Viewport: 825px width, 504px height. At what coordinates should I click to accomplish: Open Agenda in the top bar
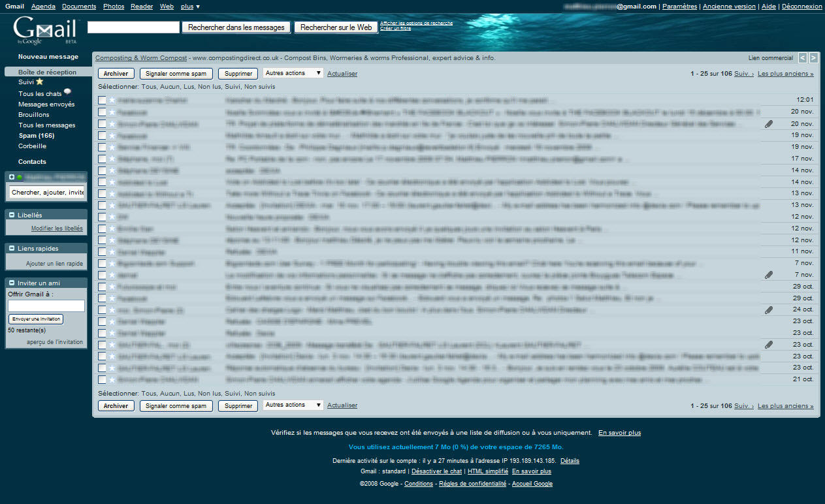coord(43,7)
